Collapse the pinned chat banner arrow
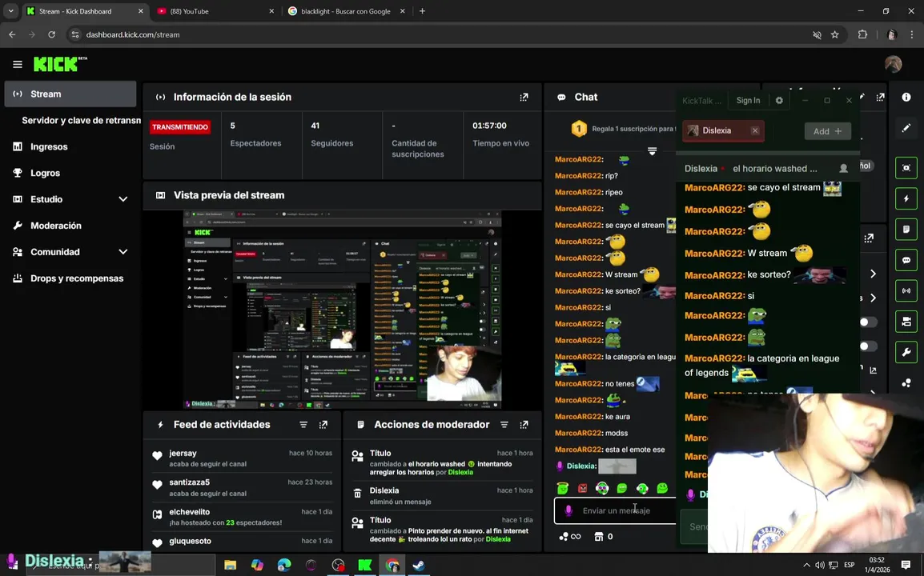Viewport: 924px width, 576px height. click(x=652, y=151)
